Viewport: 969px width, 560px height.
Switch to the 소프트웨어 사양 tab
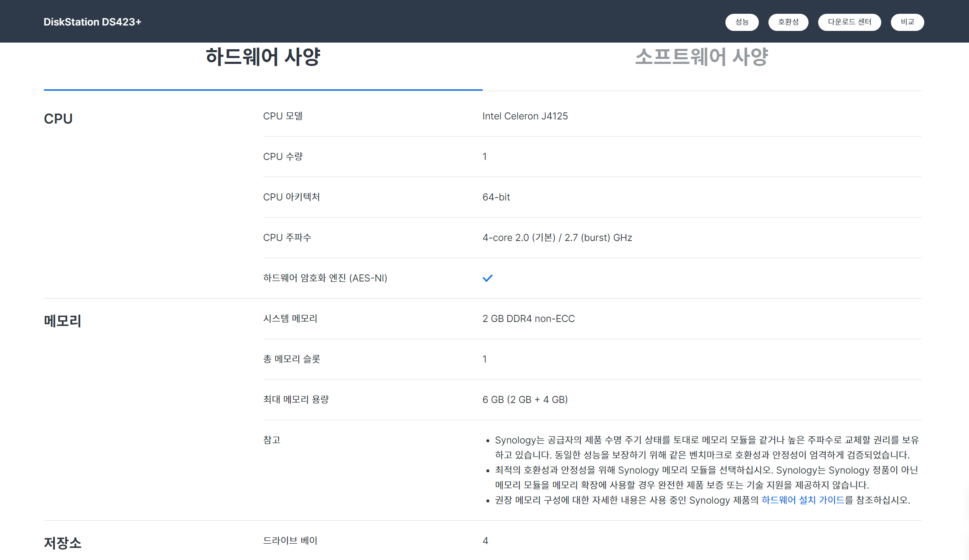click(x=702, y=57)
